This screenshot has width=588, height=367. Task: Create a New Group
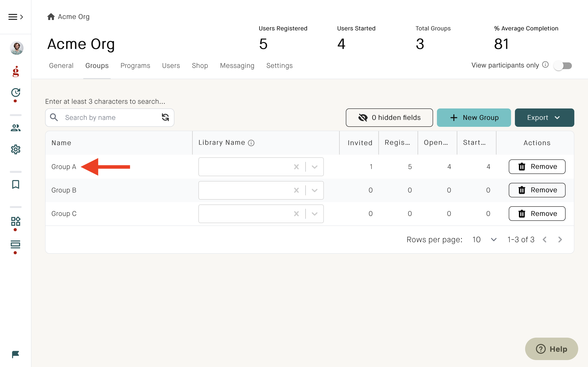(474, 117)
